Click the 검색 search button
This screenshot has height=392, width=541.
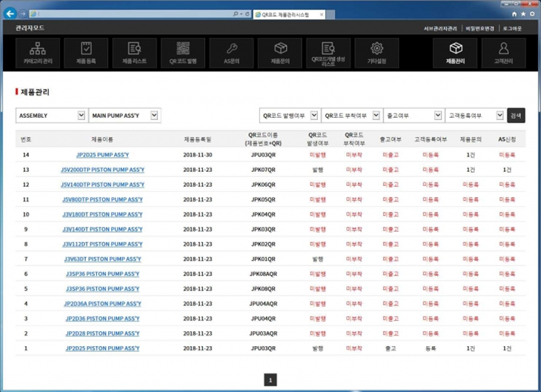coord(516,116)
